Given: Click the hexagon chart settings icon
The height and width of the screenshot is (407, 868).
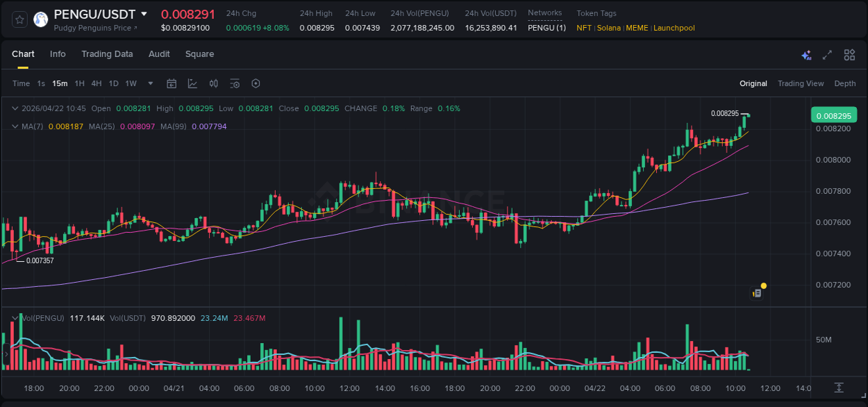Looking at the screenshot, I should click(x=256, y=83).
